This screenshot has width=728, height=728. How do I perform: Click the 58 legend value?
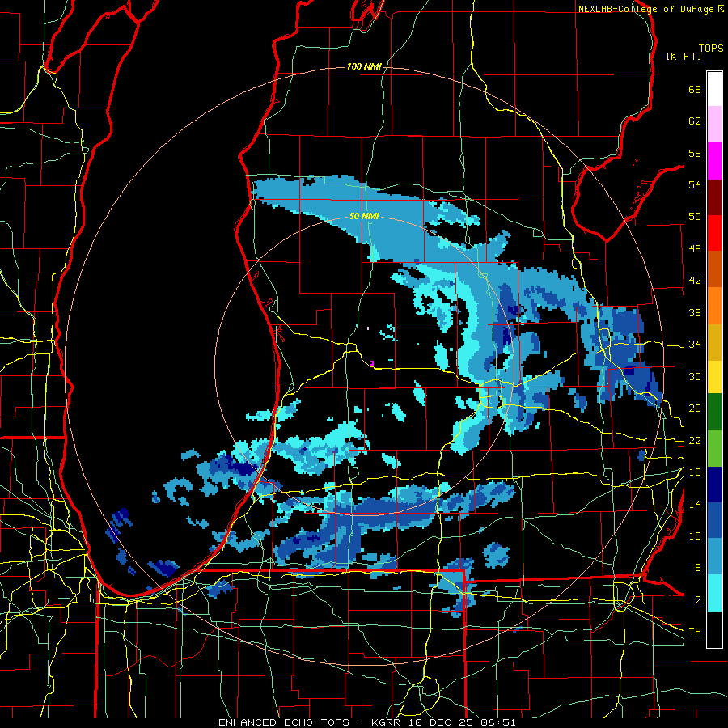pos(695,153)
